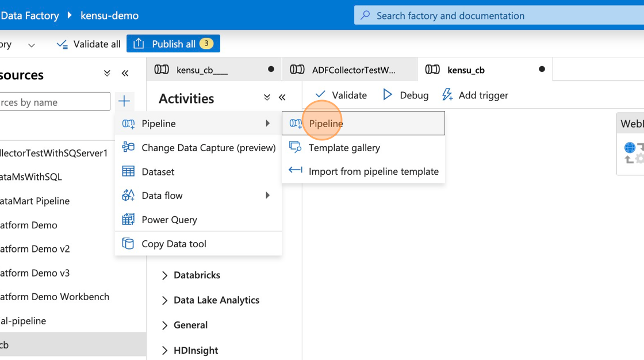Switch to the kensu_cb tab
The image size is (644, 360).
click(x=485, y=70)
